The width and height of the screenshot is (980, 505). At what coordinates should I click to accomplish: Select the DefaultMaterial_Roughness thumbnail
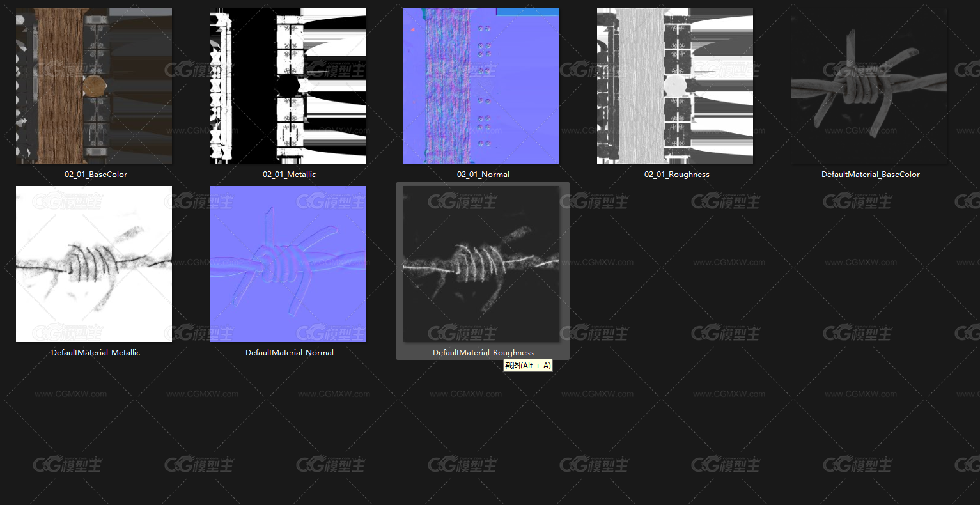point(481,264)
